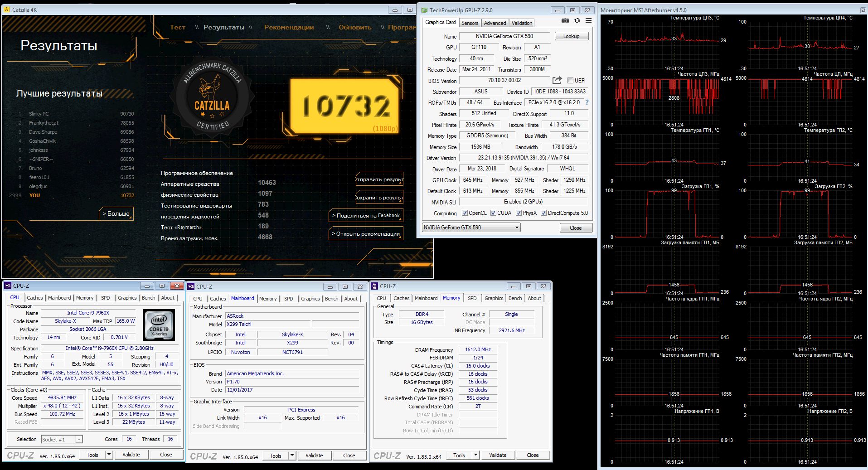Click the title icon of the CPU-Z Mainboard window
Screen dimensions: 868x470
[191, 286]
